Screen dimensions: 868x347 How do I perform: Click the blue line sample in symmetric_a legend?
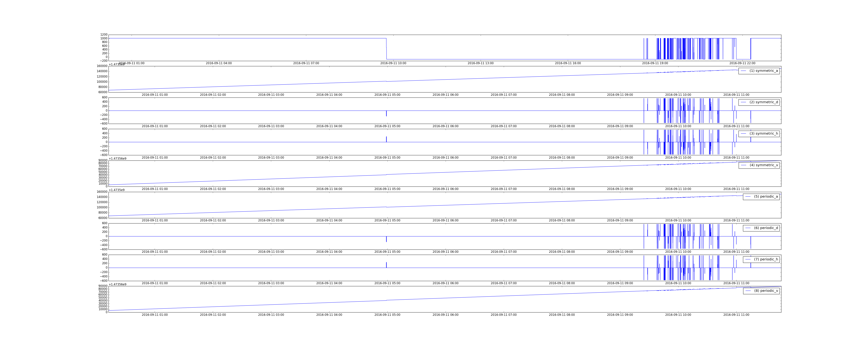coord(744,71)
